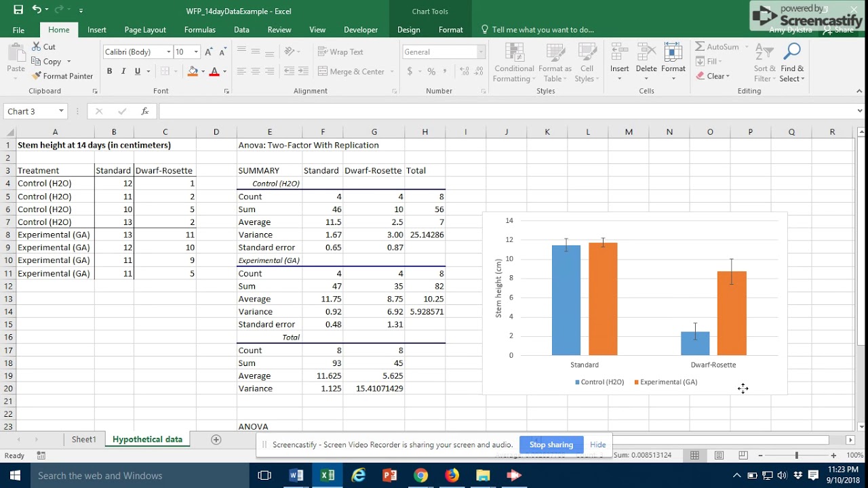Switch to the Sheet1 worksheet tab

point(84,439)
